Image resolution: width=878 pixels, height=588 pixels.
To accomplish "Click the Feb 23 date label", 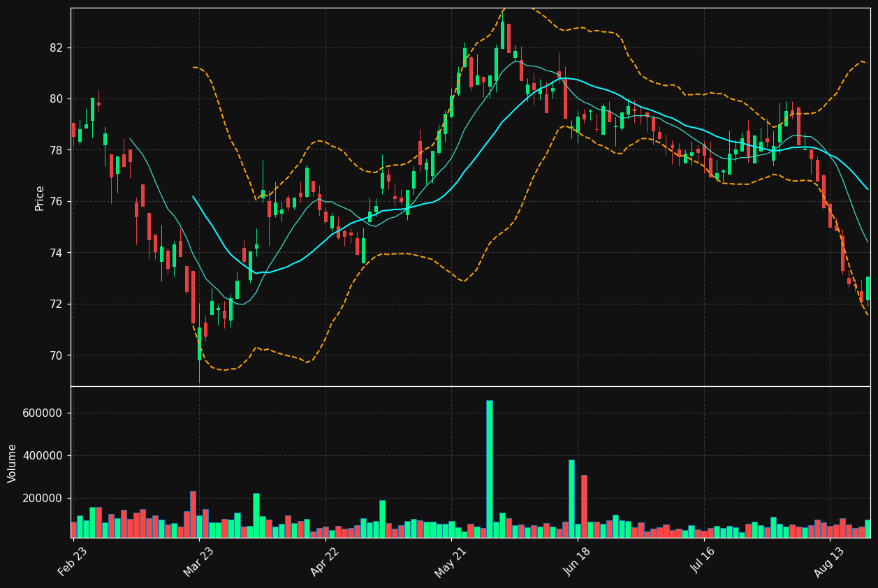I will [x=73, y=562].
